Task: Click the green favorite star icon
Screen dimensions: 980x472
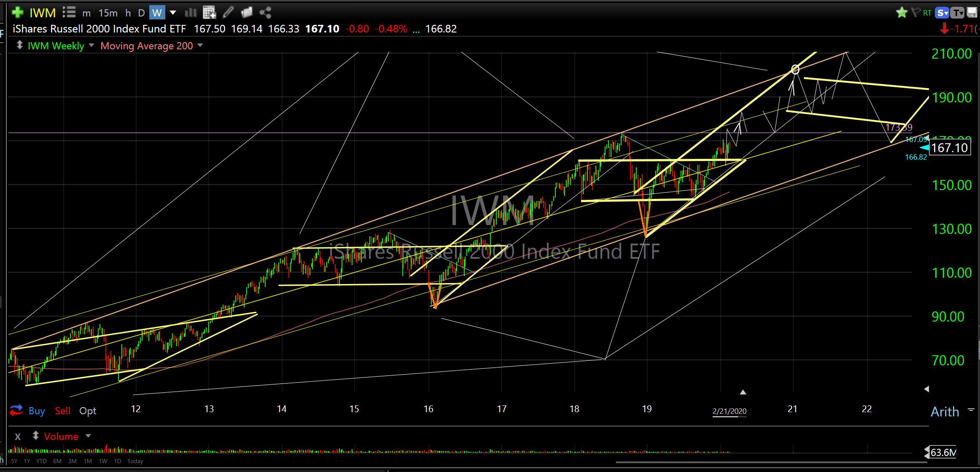Action: pyautogui.click(x=902, y=13)
